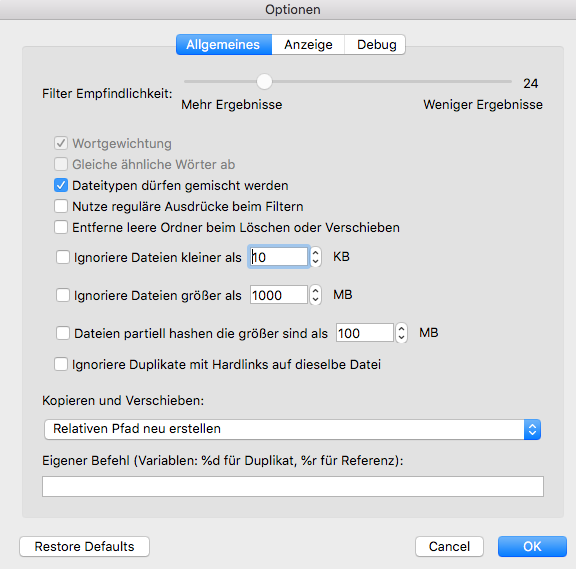Open Relativen Pfad neu erstellen dropdown
Viewport: 576px width, 569px height.
pos(292,429)
